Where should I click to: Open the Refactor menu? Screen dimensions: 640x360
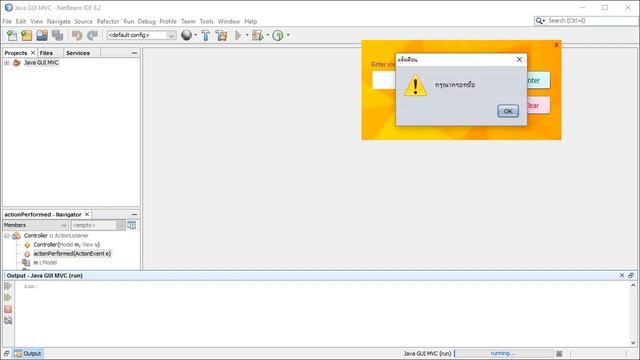click(x=108, y=21)
